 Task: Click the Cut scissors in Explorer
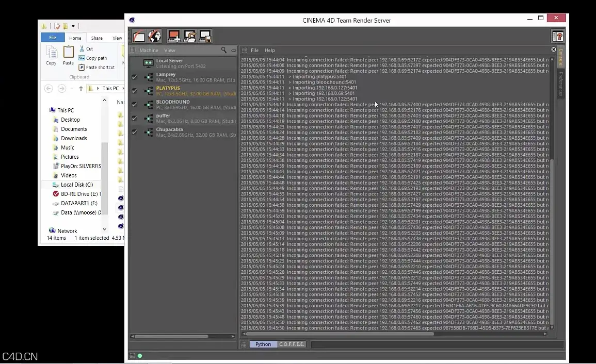(x=82, y=48)
